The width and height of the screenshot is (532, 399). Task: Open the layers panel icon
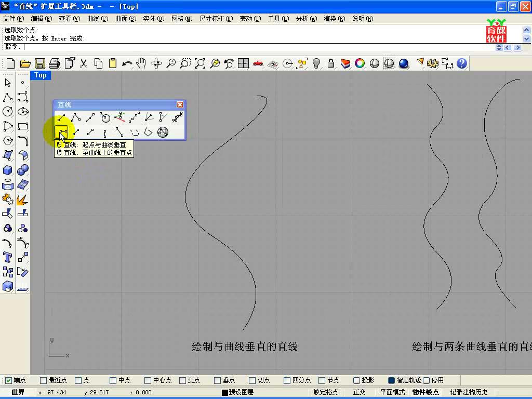coord(345,63)
